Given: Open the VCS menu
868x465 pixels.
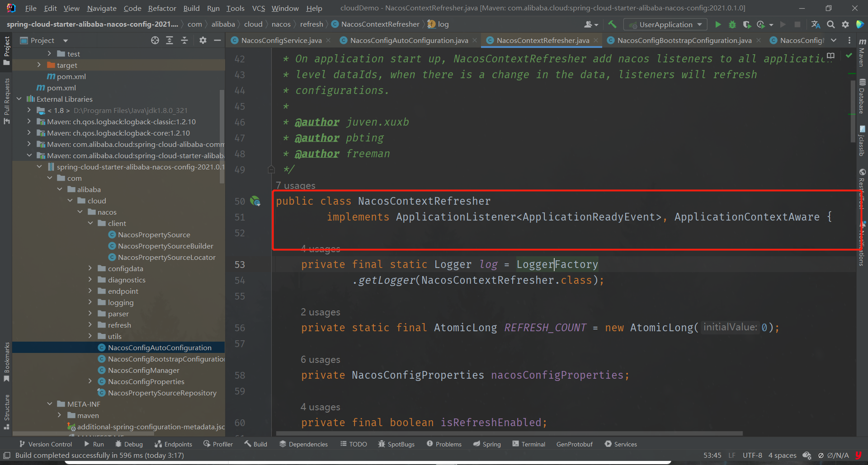Looking at the screenshot, I should click(x=259, y=8).
